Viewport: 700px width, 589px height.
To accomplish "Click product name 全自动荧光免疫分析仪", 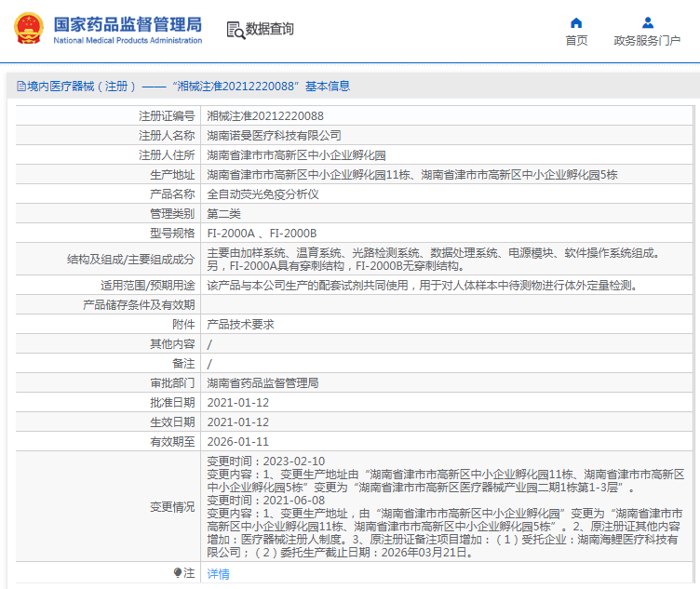I will (x=262, y=194).
